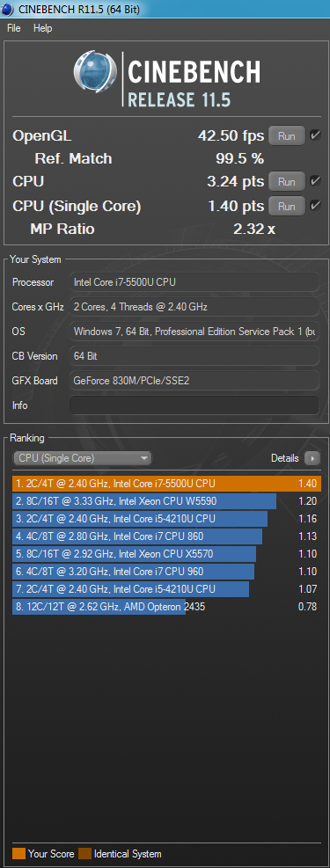Select the AMD Opteron 2435 ranking row
The image size is (330, 868).
click(x=166, y=607)
